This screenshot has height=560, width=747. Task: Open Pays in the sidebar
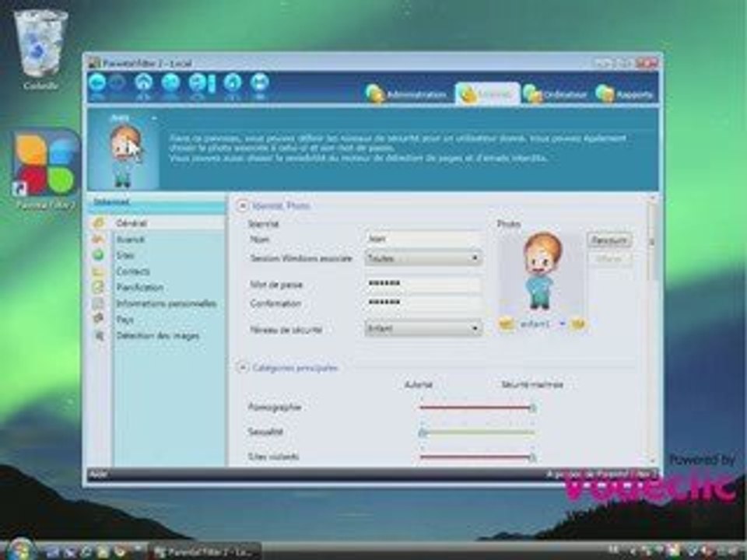point(124,320)
